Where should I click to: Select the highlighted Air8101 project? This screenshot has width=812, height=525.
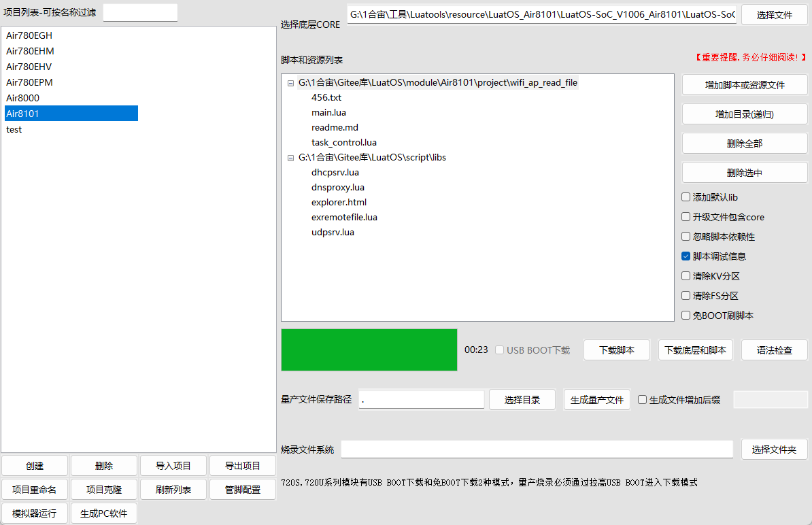tap(71, 114)
